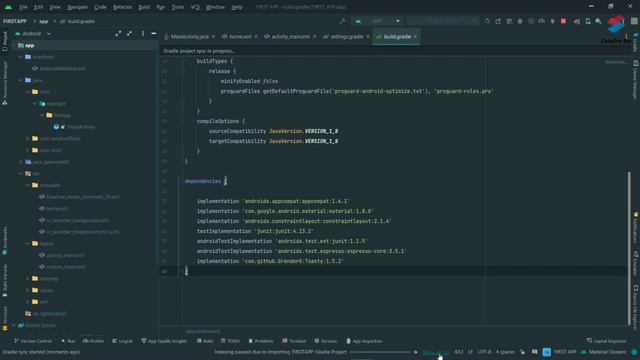The height and width of the screenshot is (360, 640).
Task: Open the Device Manager toolbar icon
Action: point(588,21)
